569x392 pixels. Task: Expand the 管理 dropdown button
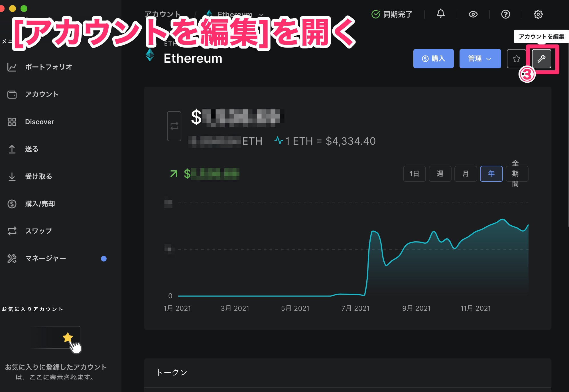point(480,59)
